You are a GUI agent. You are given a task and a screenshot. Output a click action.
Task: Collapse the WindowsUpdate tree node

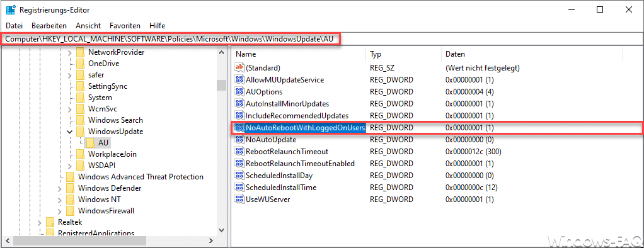(69, 132)
